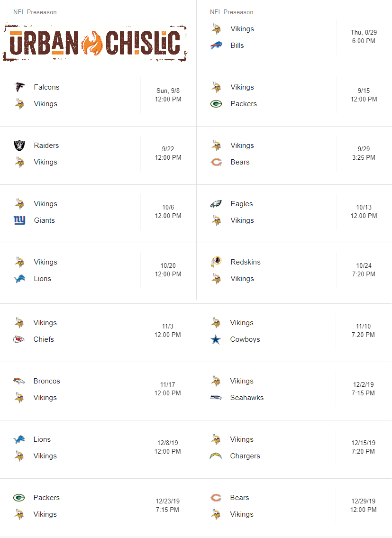The image size is (392, 538).
Task: Click the Cowboys star logo
Action: (x=216, y=339)
